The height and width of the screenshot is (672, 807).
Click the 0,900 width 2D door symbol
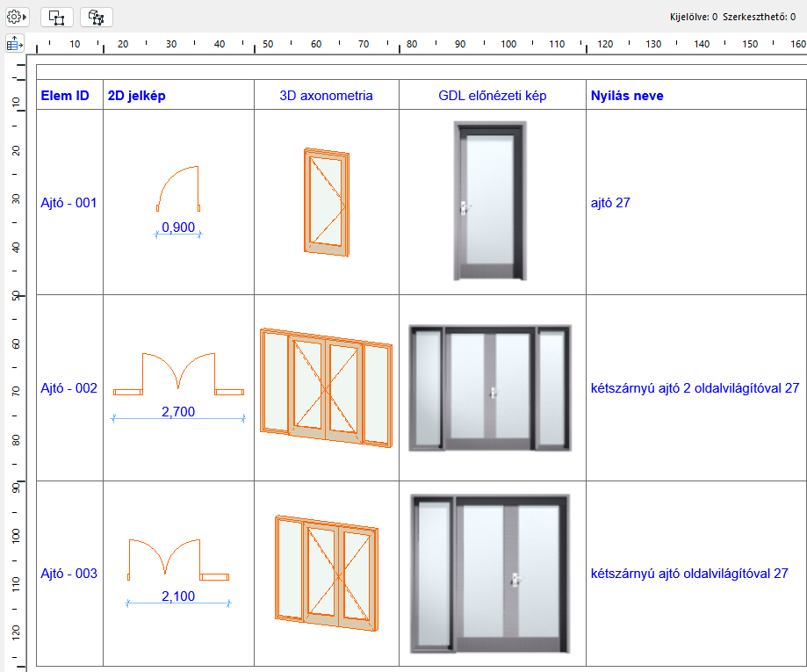pyautogui.click(x=178, y=189)
